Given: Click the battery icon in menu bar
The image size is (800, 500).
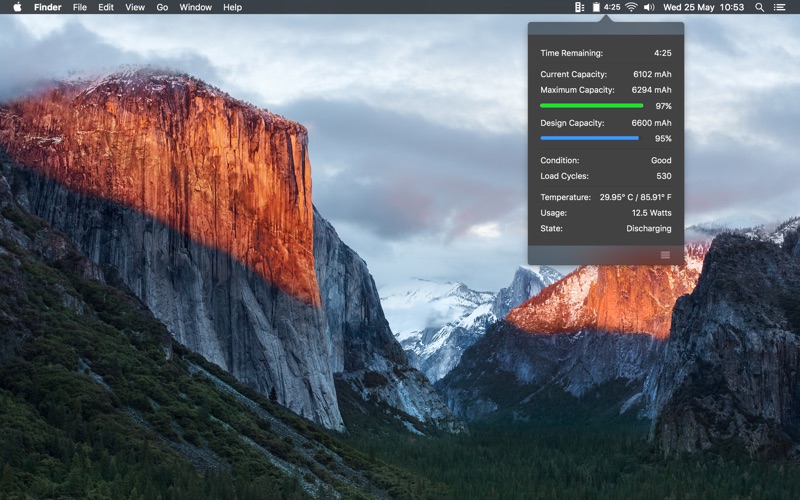Looking at the screenshot, I should click(x=596, y=7).
